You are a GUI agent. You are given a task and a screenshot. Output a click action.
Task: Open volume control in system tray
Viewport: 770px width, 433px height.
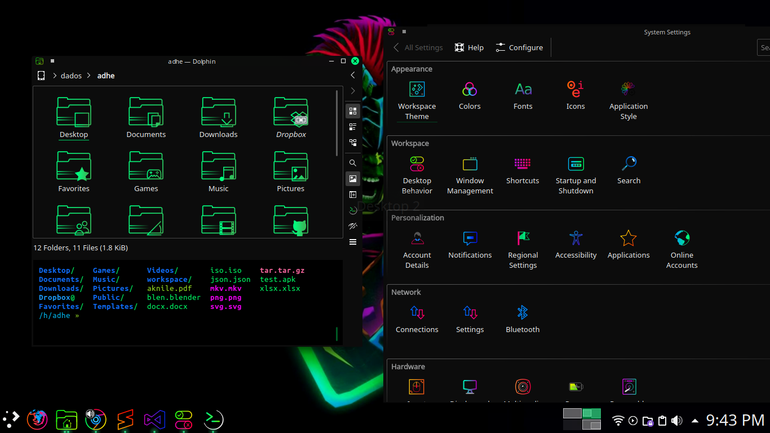point(677,421)
